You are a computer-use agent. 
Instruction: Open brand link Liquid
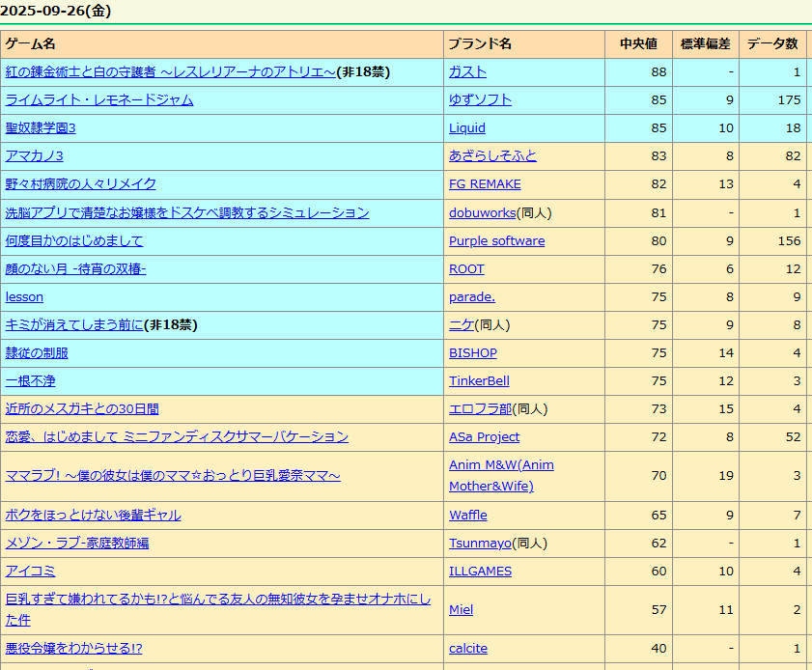click(x=467, y=127)
